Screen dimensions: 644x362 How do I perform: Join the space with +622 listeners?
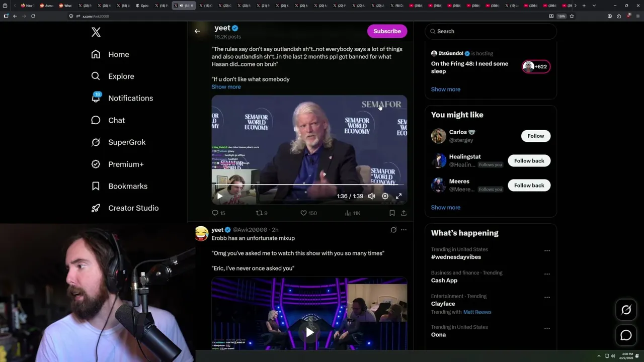pyautogui.click(x=536, y=66)
